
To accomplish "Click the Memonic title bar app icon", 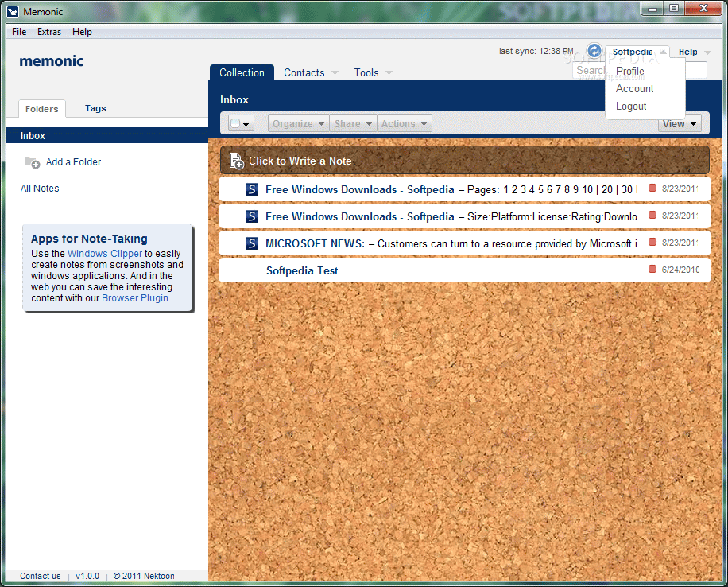I will (13, 12).
